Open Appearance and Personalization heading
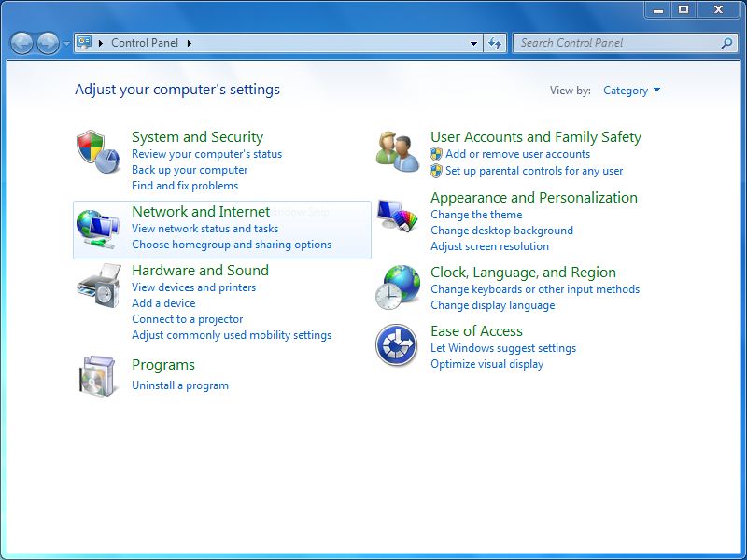 coord(534,198)
